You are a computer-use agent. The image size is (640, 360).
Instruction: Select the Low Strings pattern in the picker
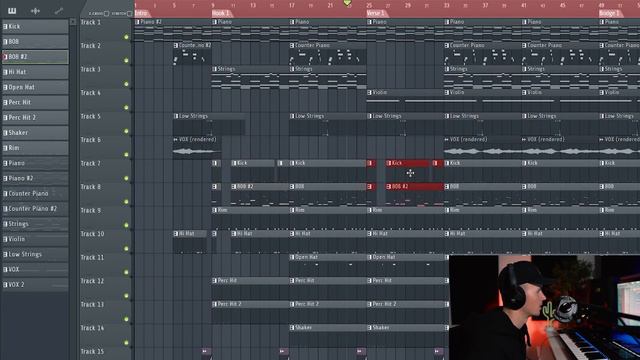click(36, 254)
